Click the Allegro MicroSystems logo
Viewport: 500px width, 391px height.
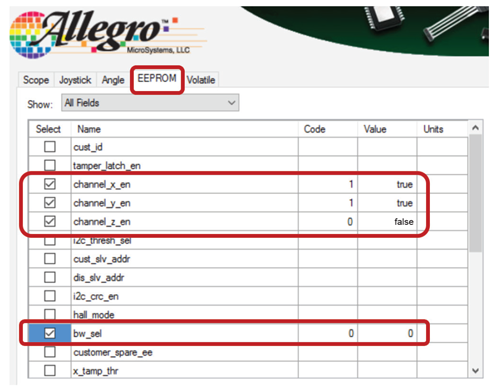pyautogui.click(x=107, y=34)
